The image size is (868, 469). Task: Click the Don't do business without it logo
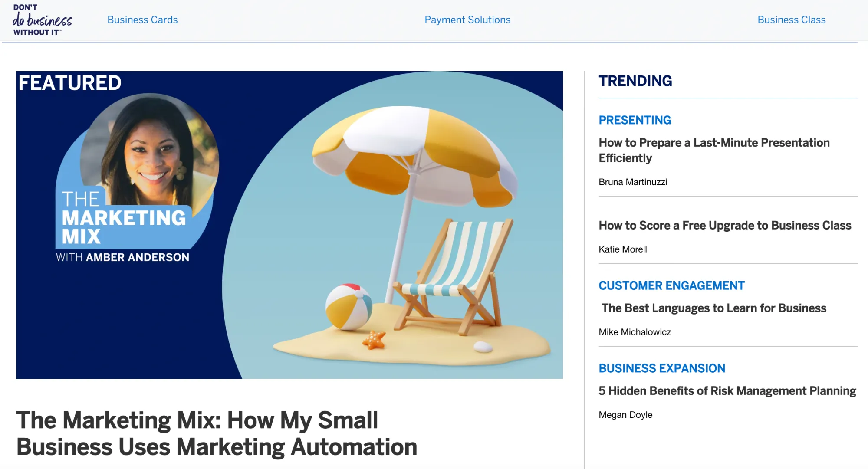click(x=42, y=20)
